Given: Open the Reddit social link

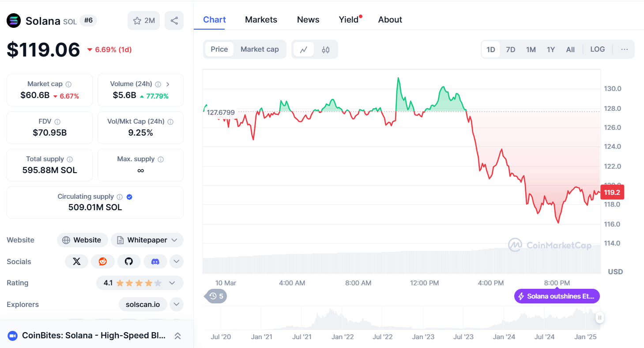Looking at the screenshot, I should point(103,261).
